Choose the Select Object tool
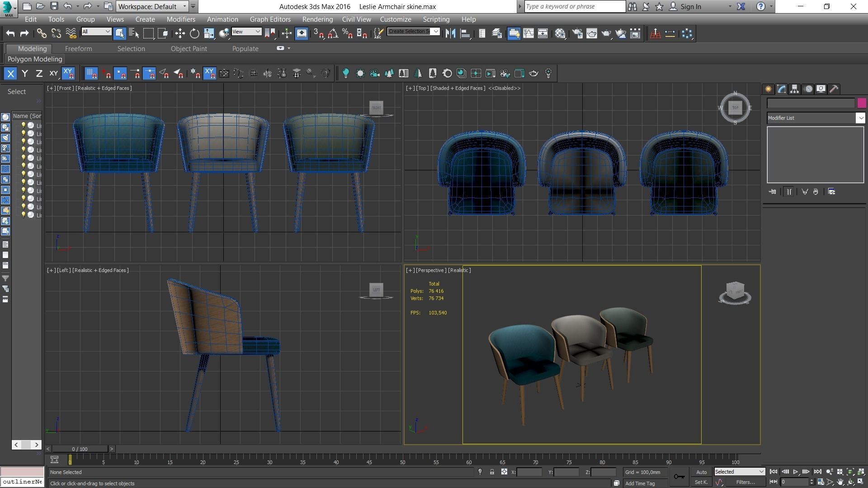This screenshot has height=488, width=868. pos(119,33)
